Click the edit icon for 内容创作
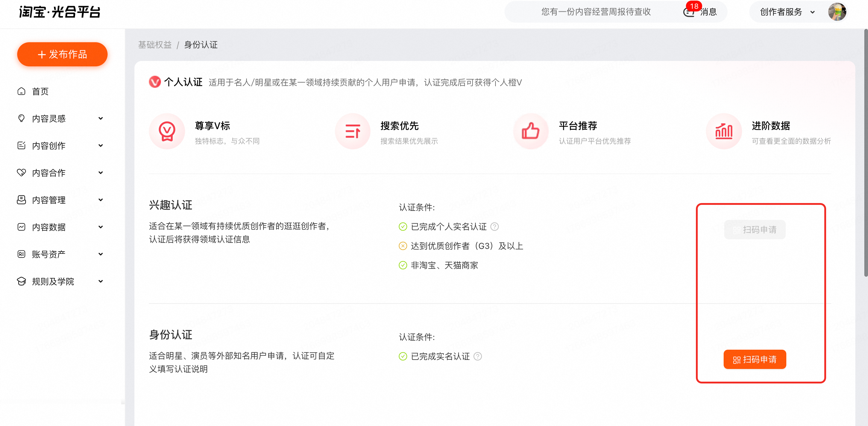 click(21, 146)
